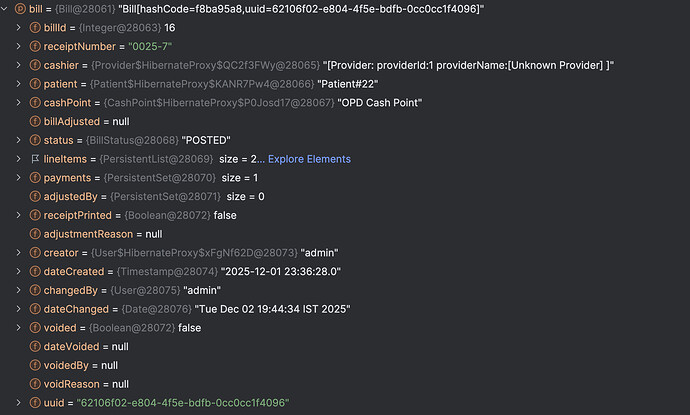Collapse the bill variable node

click(x=6, y=9)
